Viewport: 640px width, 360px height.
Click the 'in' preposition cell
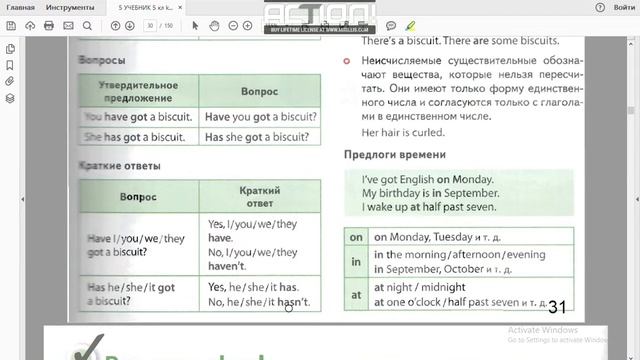[356, 262]
